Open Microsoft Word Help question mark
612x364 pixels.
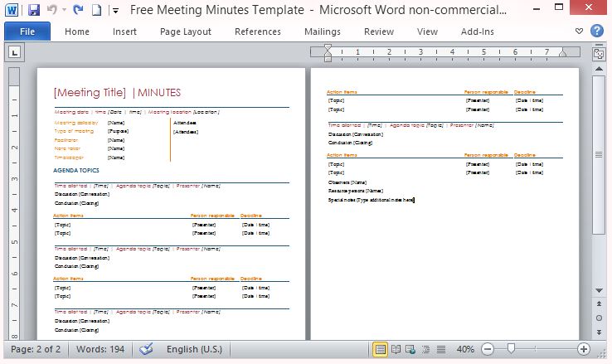[x=596, y=32]
